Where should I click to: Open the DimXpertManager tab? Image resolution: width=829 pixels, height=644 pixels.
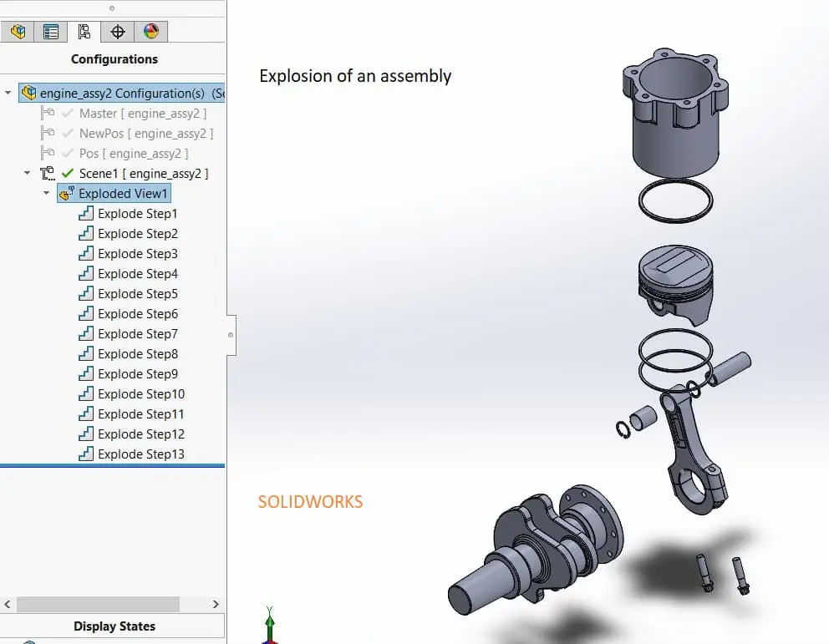coord(117,31)
